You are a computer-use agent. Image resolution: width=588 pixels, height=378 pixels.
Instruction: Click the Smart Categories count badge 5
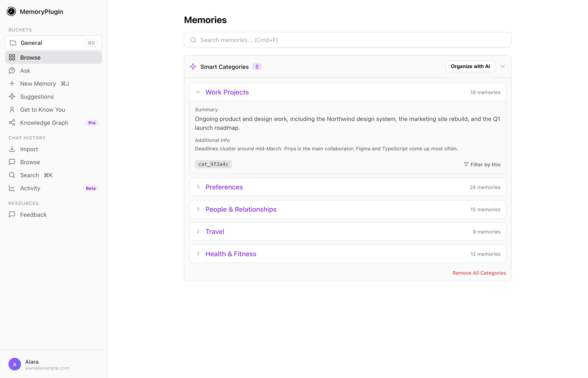pyautogui.click(x=257, y=67)
